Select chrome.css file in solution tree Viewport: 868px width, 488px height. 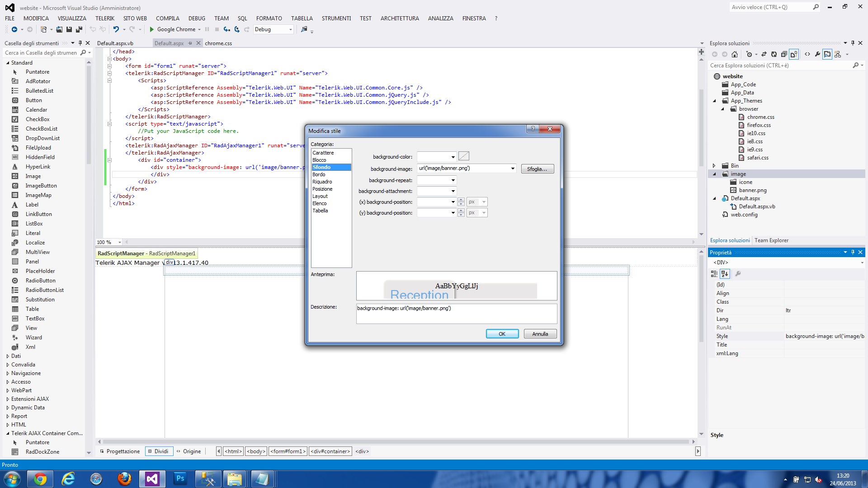click(x=760, y=117)
